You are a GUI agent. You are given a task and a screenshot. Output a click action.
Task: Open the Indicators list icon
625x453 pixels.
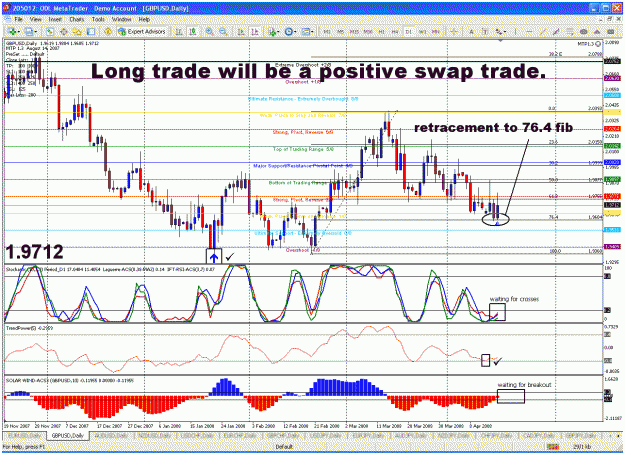click(272, 32)
